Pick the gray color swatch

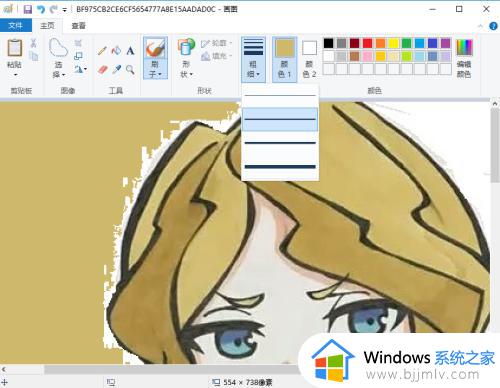coord(341,43)
